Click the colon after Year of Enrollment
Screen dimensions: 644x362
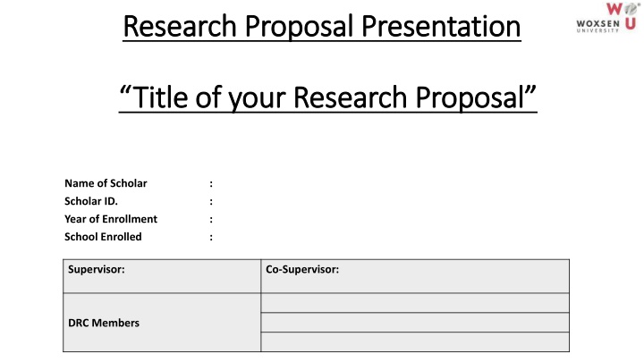click(211, 219)
